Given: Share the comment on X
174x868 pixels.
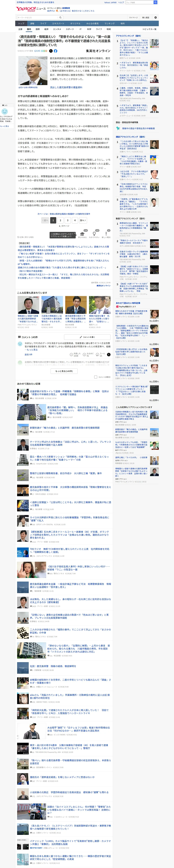Looking at the screenshot, I should pyautogui.click(x=108, y=354).
